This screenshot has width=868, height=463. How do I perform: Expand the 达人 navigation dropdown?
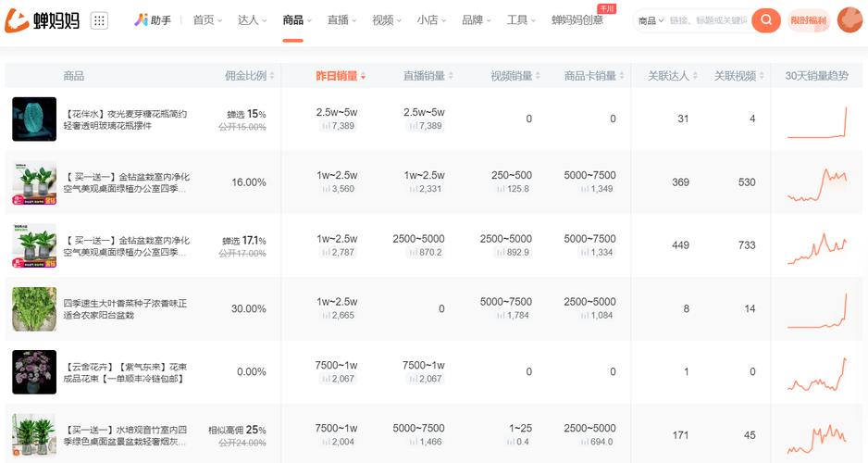tap(253, 20)
